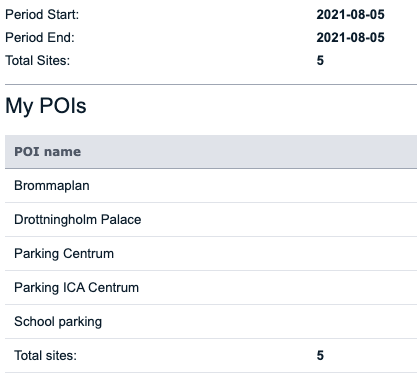Click the word School in last POI
Image resolution: width=417 pixels, height=379 pixels.
34,322
